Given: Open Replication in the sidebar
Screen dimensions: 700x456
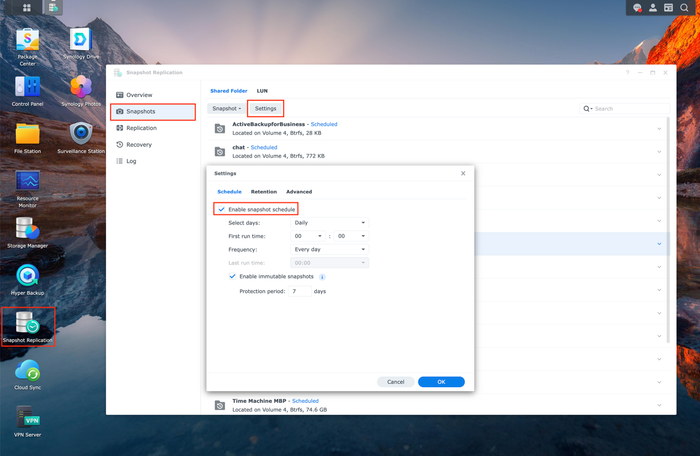Looking at the screenshot, I should tap(153, 128).
